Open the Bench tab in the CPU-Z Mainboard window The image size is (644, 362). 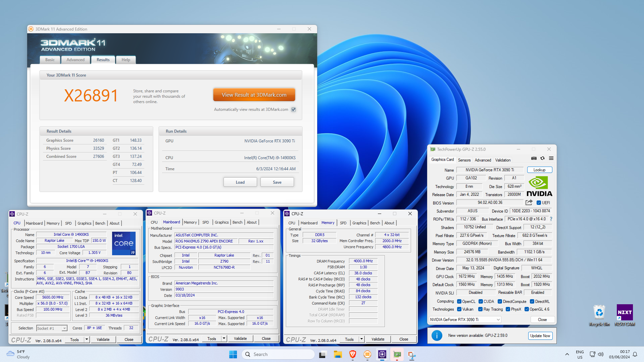click(x=237, y=222)
